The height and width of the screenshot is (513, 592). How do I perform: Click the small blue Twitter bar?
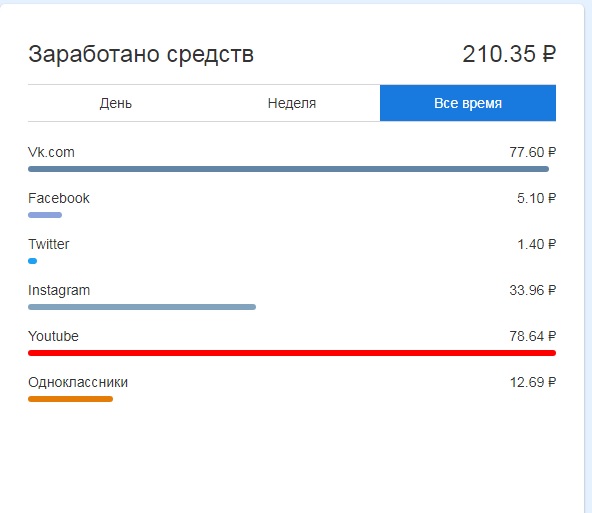pos(32,261)
